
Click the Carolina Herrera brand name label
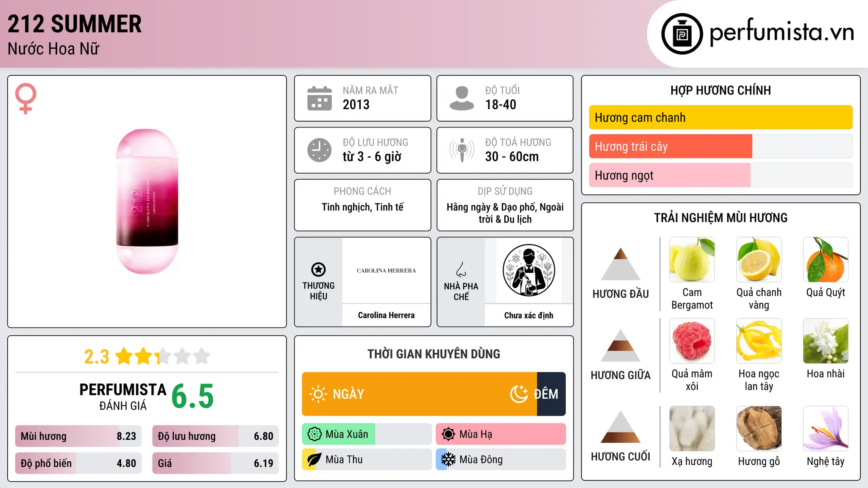pyautogui.click(x=386, y=315)
